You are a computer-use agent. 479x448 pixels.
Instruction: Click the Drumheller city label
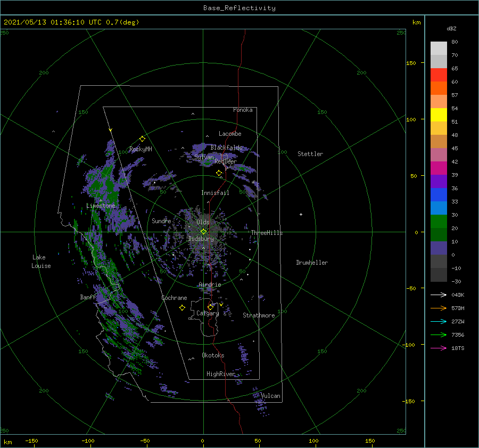(312, 263)
